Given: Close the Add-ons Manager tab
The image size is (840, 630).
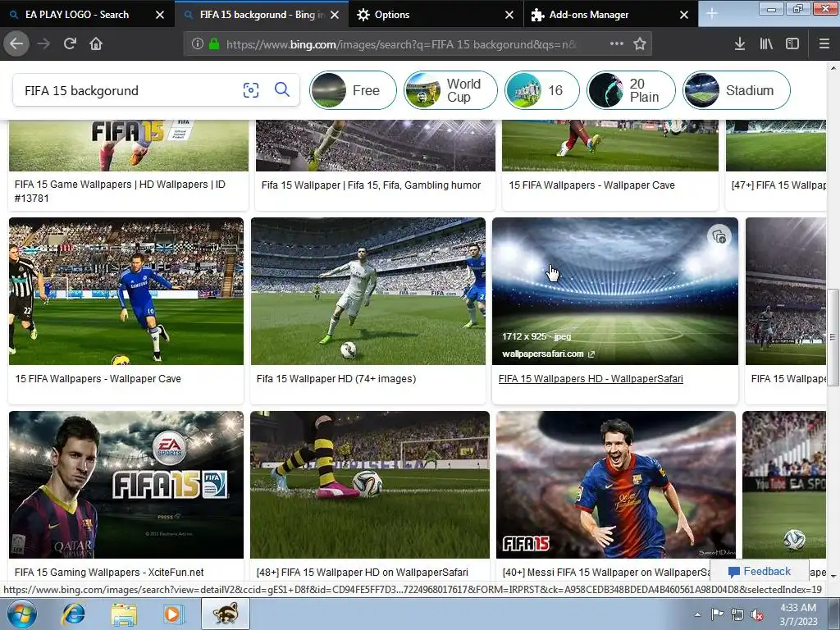Looking at the screenshot, I should 684,15.
